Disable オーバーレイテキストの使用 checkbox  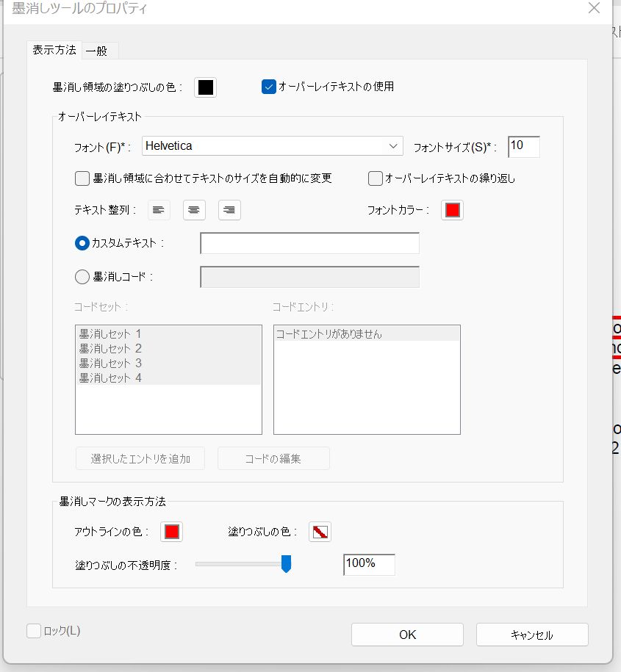click(268, 86)
